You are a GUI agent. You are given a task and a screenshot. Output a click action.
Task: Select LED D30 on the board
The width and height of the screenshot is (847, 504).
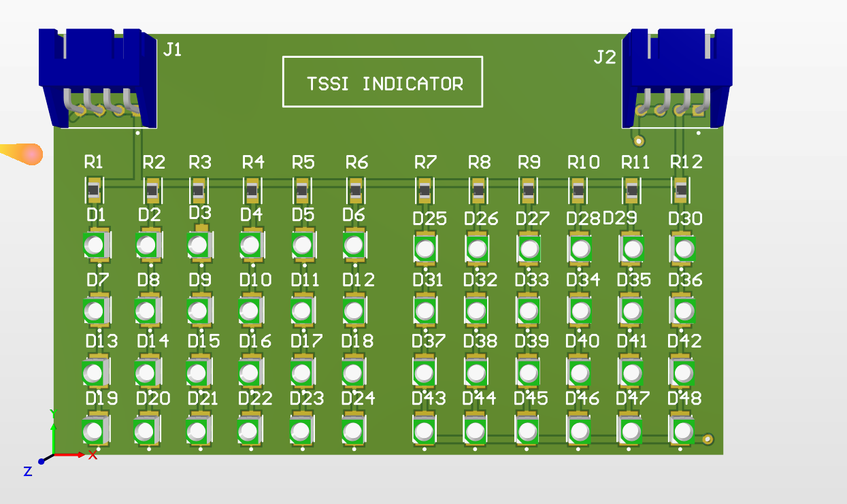point(684,249)
